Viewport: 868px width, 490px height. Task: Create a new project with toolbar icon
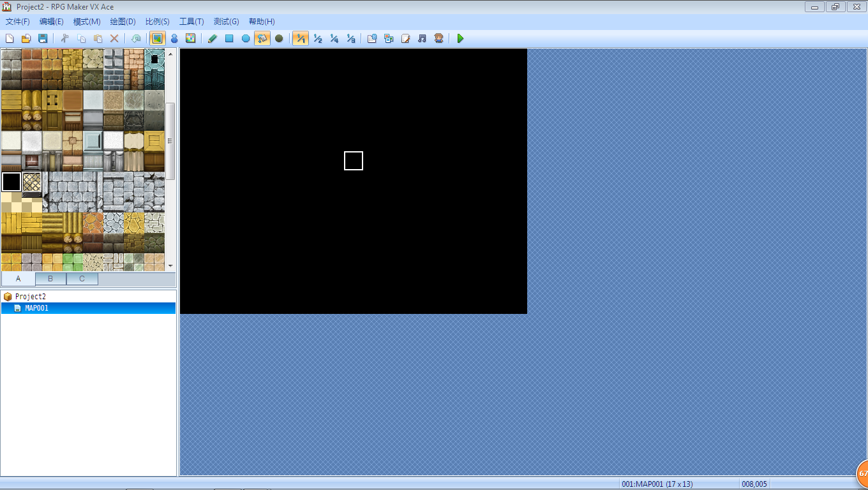pyautogui.click(x=10, y=38)
